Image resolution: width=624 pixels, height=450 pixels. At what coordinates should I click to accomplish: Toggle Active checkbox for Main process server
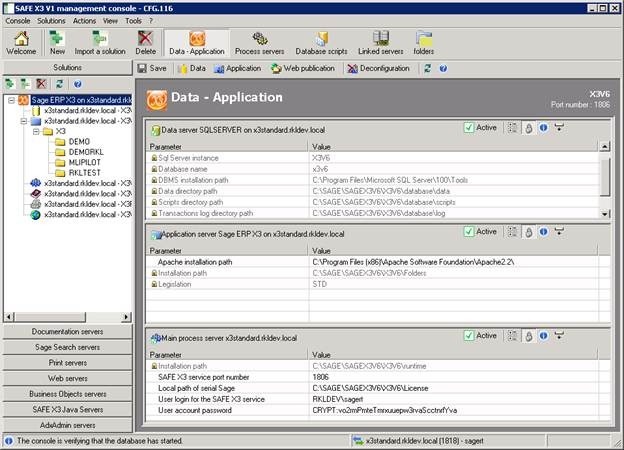469,336
